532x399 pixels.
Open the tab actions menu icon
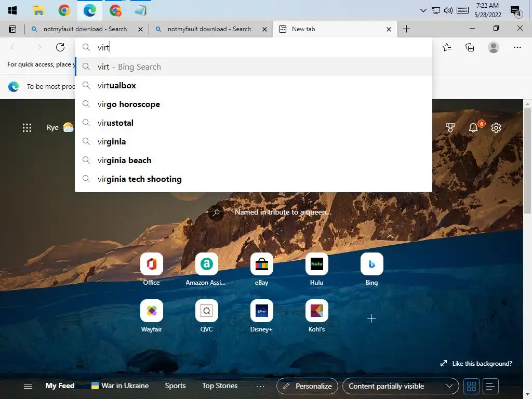pos(12,29)
